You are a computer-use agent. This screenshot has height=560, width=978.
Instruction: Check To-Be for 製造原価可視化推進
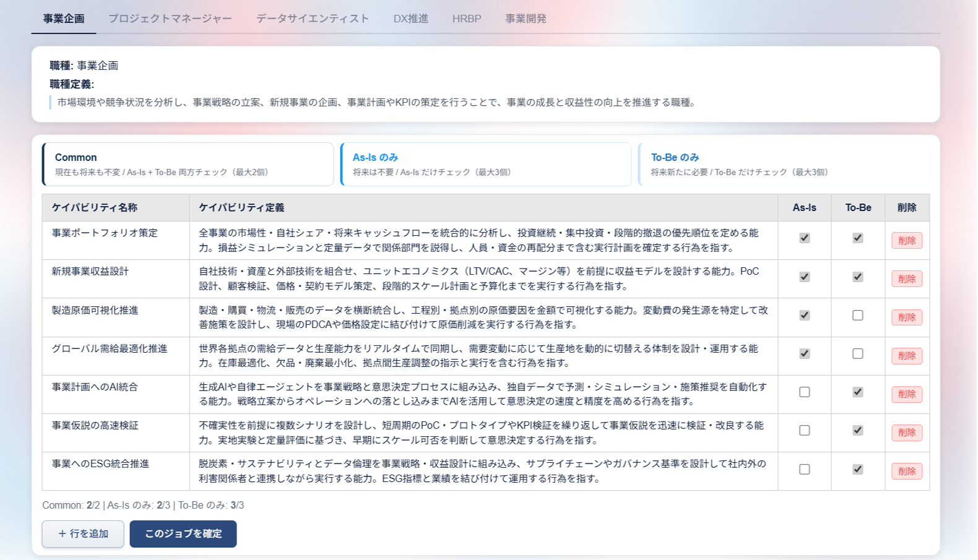pyautogui.click(x=857, y=315)
